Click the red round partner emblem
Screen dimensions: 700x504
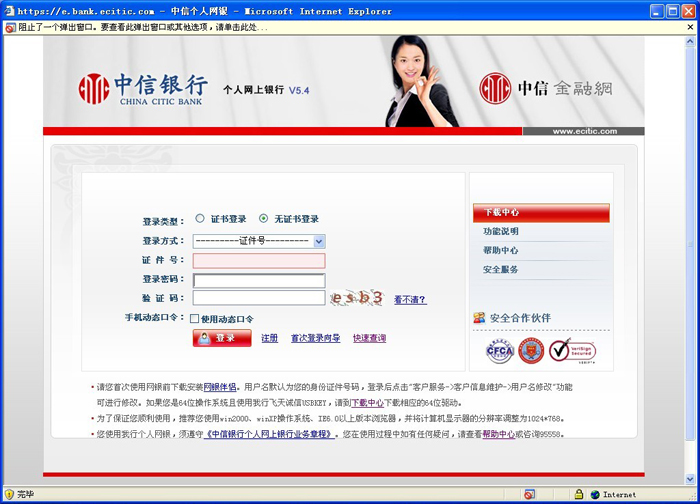(531, 350)
